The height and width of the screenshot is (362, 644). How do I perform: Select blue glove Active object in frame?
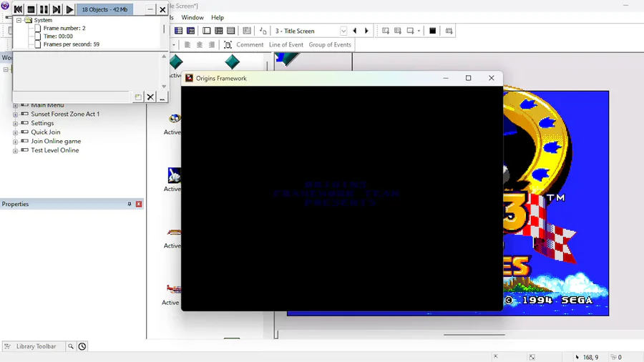[x=174, y=175]
